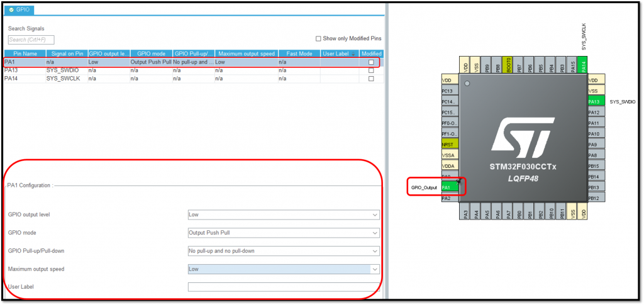Screen dimensions: 644x305
Task: Click SYS_SWDIO label beside the chip
Action: click(x=623, y=102)
